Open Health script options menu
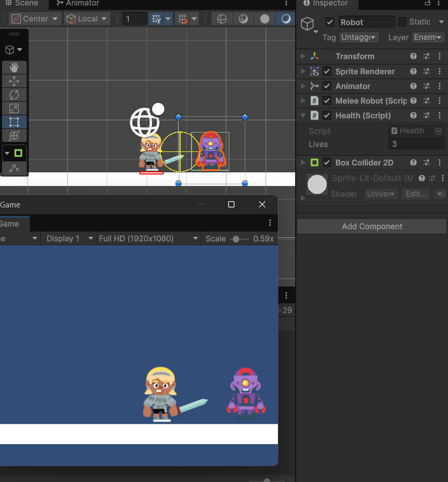 click(x=440, y=115)
